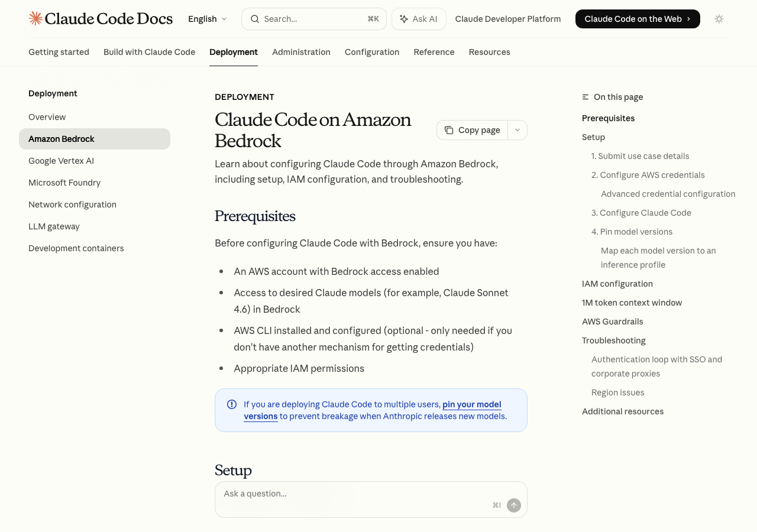This screenshot has width=757, height=532.
Task: Open LLM gateway sidebar page
Action: click(x=54, y=226)
